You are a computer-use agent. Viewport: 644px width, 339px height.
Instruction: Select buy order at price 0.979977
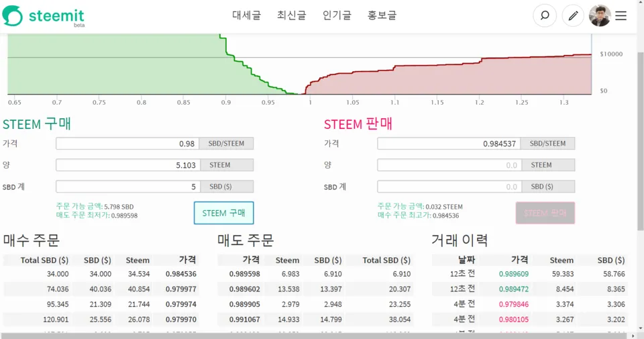(101, 289)
